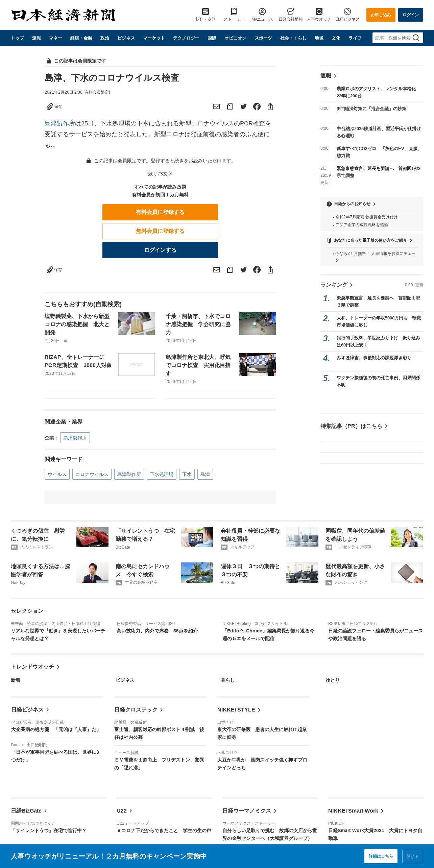Image resolution: width=434 pixels, height=868 pixels.
Task: Email the article using top mail icon
Action: (x=216, y=106)
